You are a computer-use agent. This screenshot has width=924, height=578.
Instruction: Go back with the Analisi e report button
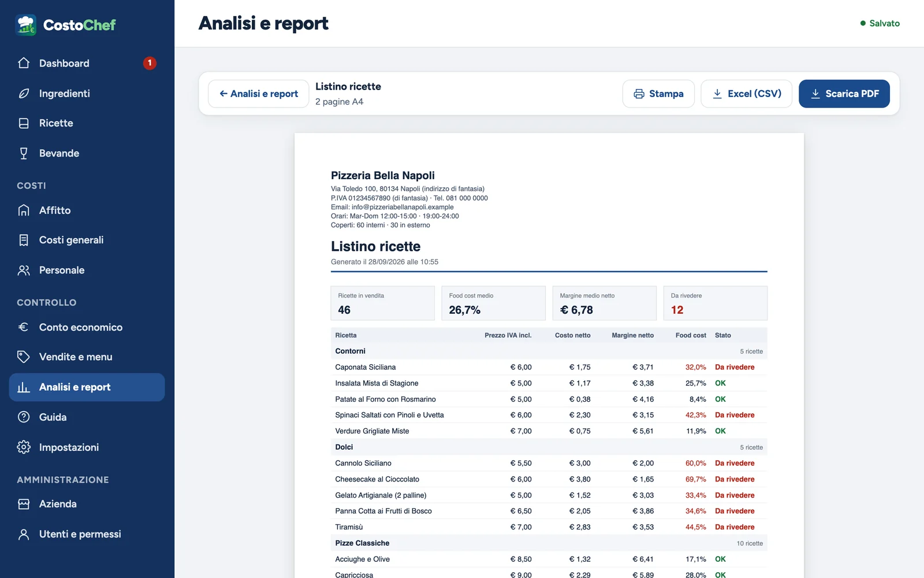pyautogui.click(x=258, y=94)
